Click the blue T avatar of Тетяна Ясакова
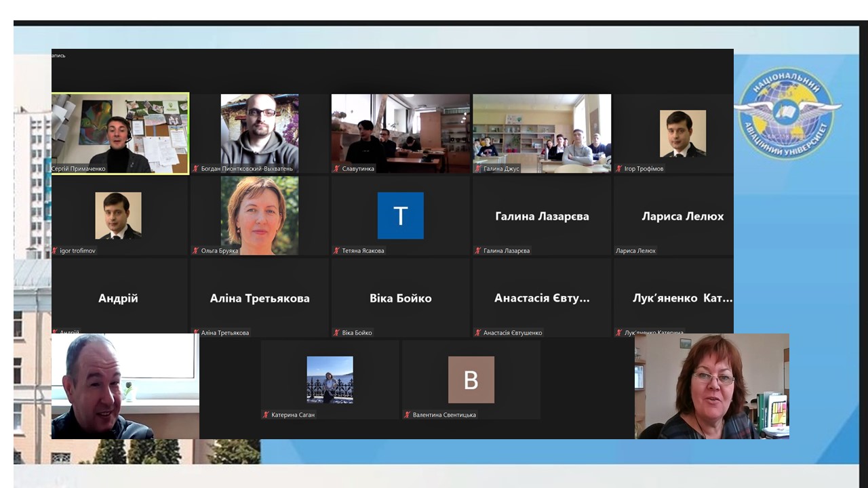The width and height of the screenshot is (868, 488). pyautogui.click(x=400, y=216)
